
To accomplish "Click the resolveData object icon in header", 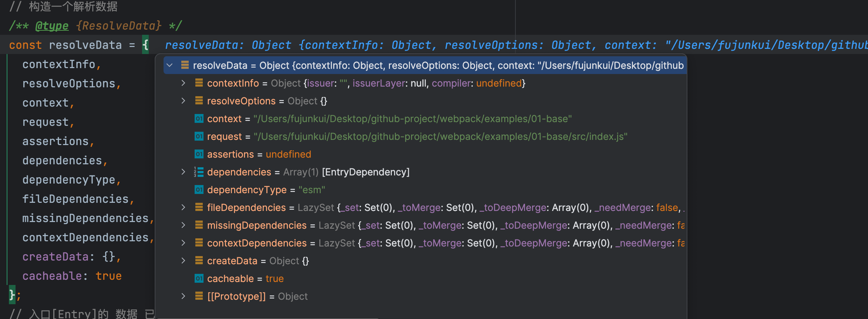I will [185, 66].
